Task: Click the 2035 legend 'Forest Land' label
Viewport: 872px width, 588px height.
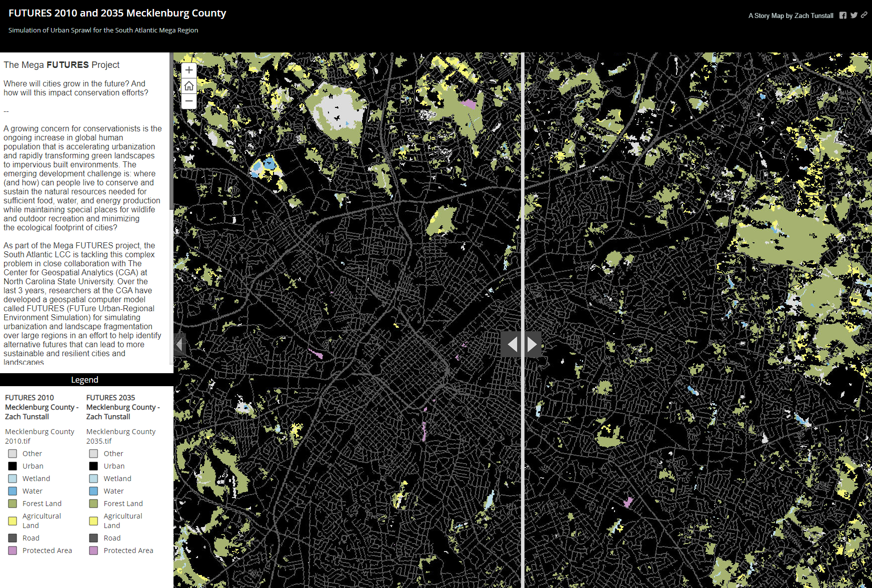Action: (x=123, y=504)
